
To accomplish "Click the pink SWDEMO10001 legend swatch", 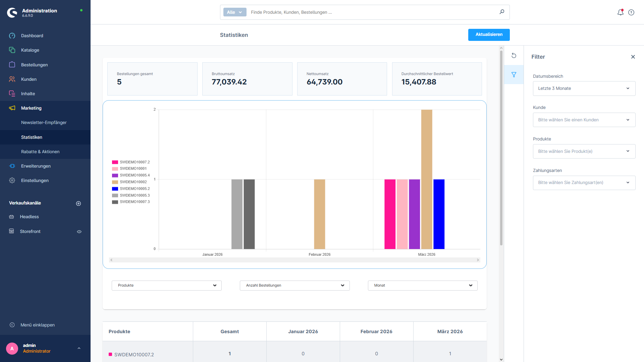I will [x=115, y=169].
